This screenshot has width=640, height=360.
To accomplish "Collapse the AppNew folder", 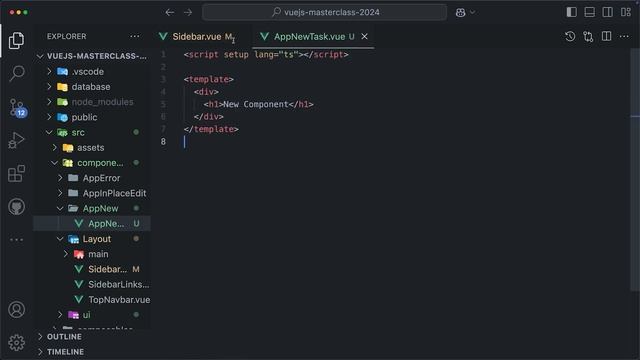I will click(x=92, y=208).
